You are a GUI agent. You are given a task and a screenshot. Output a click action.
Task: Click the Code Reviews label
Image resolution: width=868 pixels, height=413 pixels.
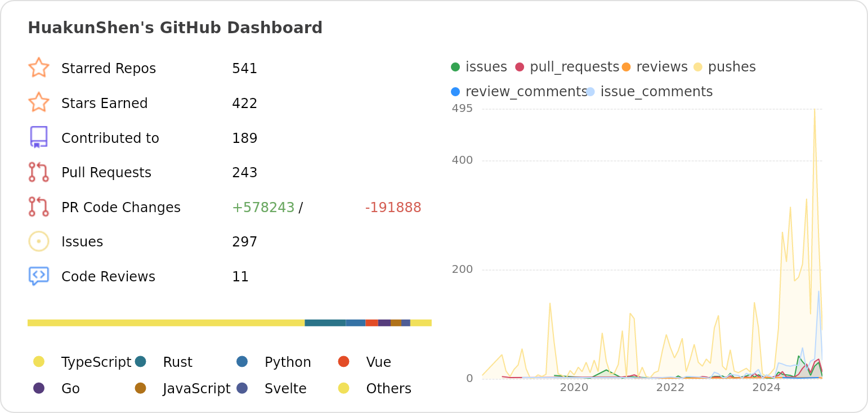point(108,277)
